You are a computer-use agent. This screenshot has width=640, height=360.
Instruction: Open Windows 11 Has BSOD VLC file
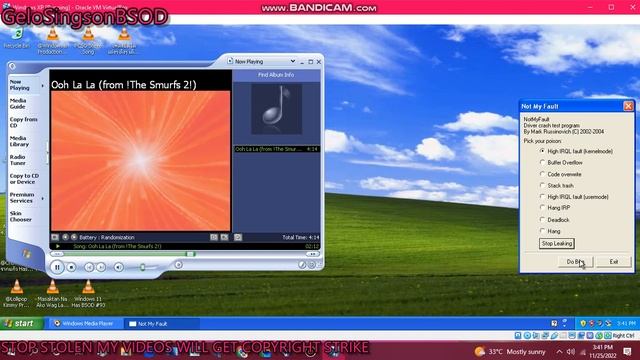point(88,294)
